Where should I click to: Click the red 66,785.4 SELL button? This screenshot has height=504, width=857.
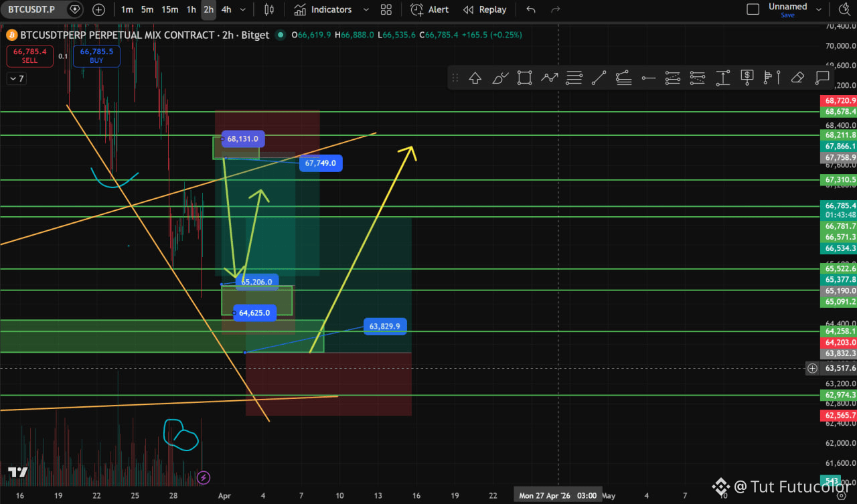pos(30,56)
